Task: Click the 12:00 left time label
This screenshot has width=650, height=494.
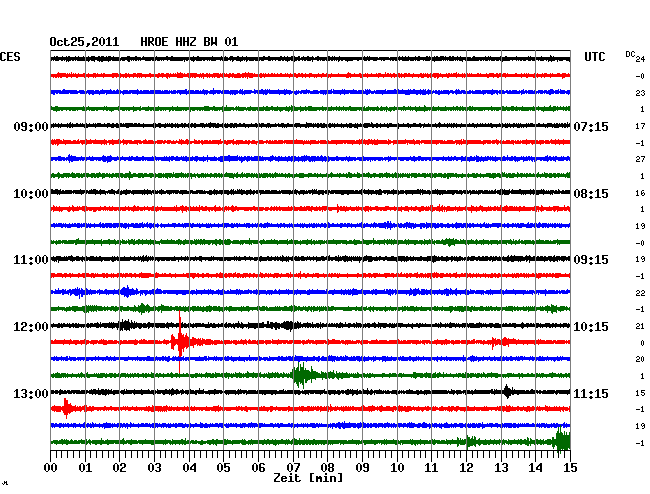Action: pyautogui.click(x=31, y=327)
